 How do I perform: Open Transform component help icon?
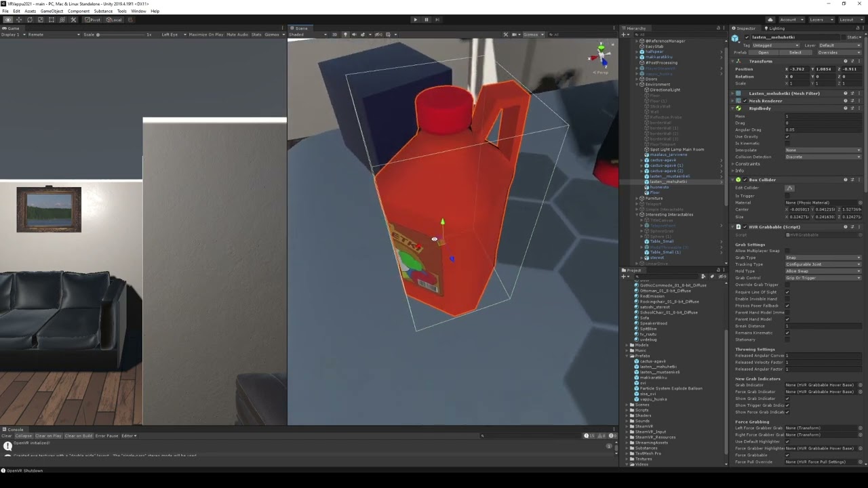point(845,61)
